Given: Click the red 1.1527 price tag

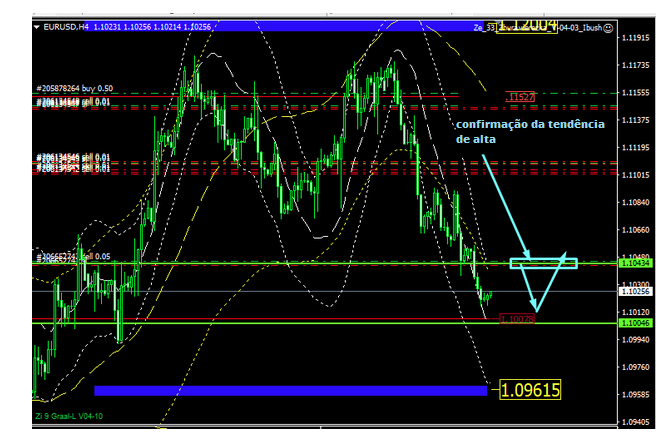Looking at the screenshot, I should pyautogui.click(x=520, y=97).
